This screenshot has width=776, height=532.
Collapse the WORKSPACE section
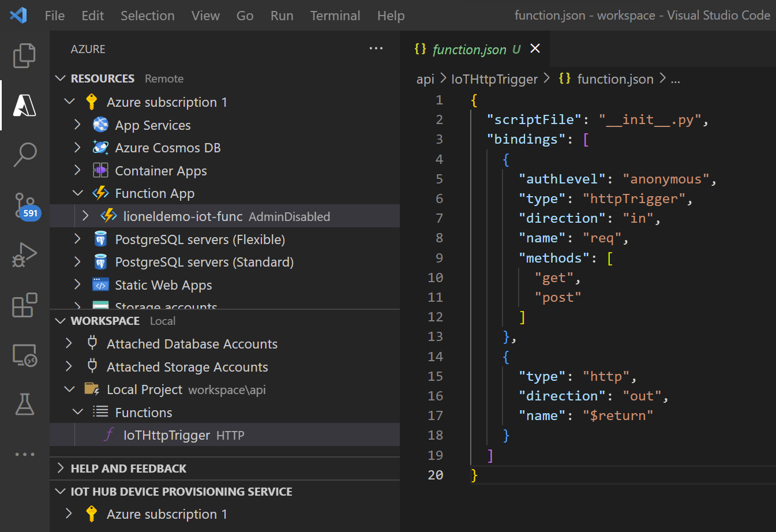coord(60,320)
